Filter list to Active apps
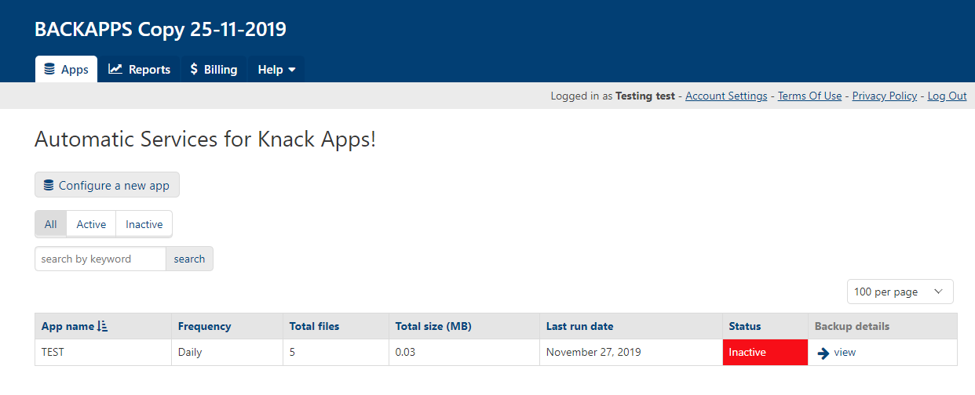This screenshot has height=395, width=975. click(91, 224)
